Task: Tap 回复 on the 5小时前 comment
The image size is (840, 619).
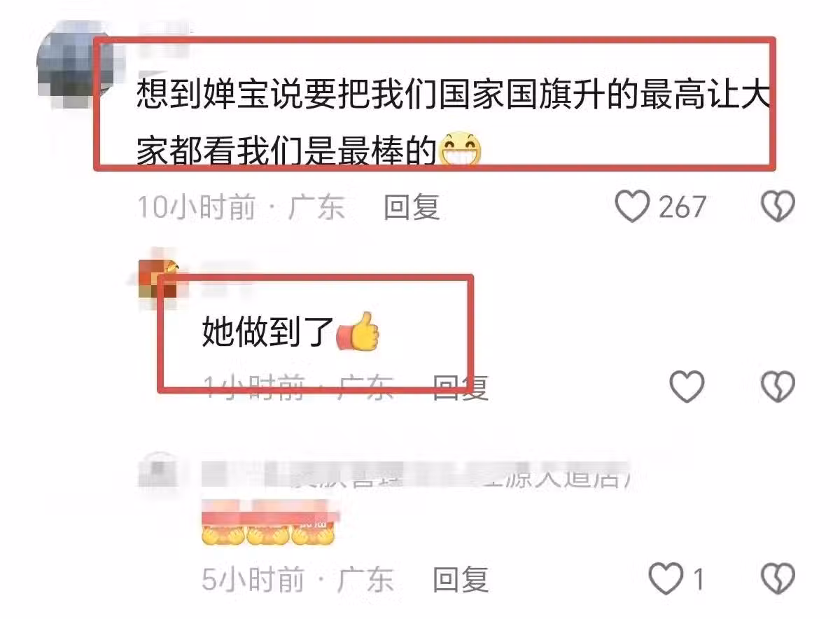Action: tap(460, 580)
